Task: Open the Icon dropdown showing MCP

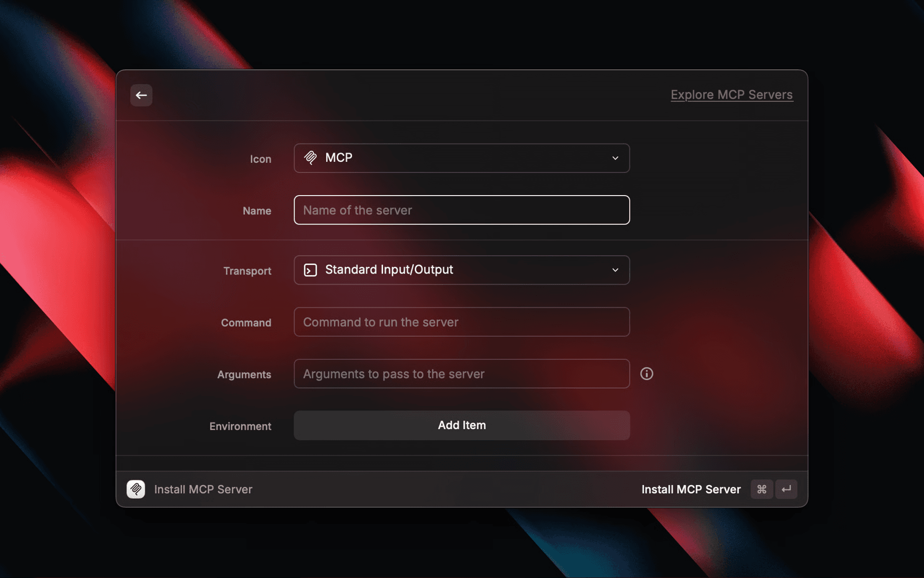Action: 462,158
